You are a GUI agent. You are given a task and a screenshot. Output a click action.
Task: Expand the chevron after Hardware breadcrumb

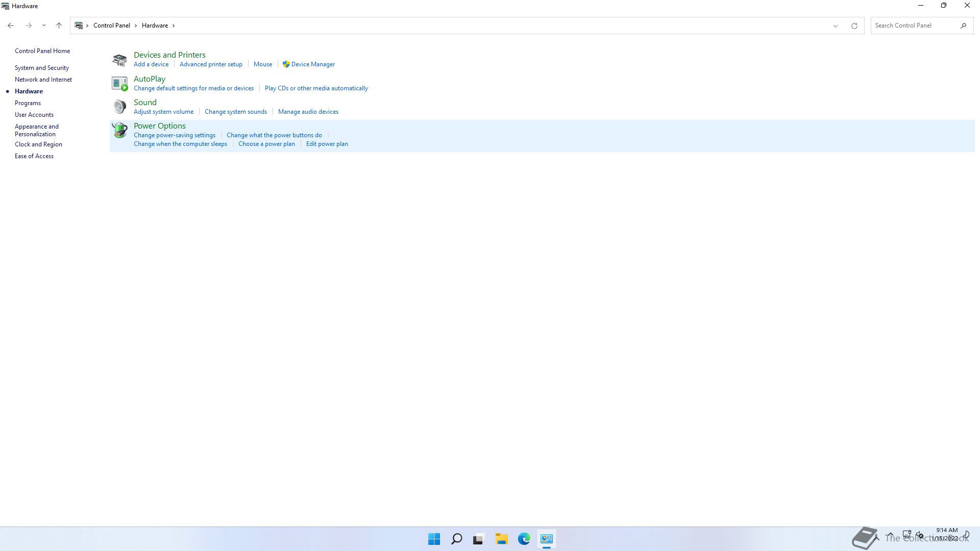174,26
